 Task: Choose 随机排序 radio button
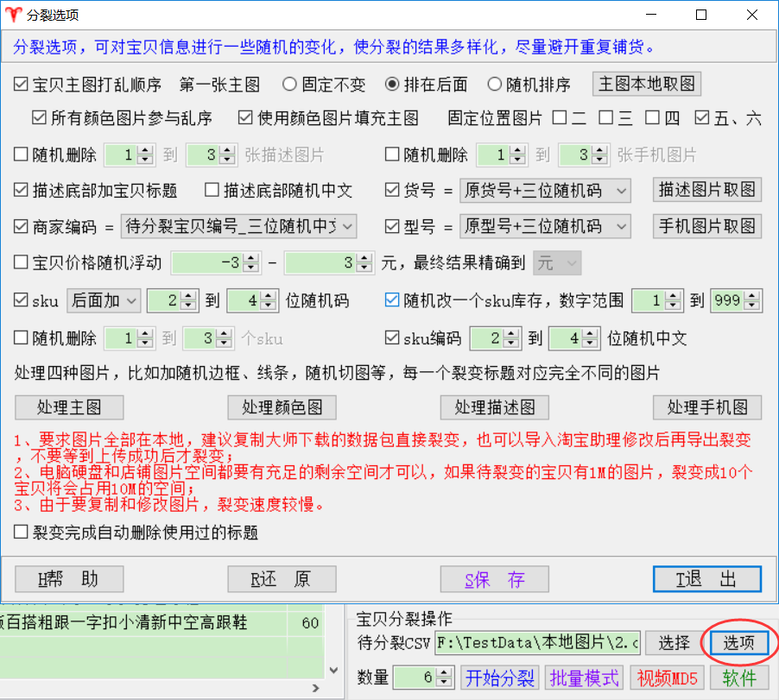495,85
